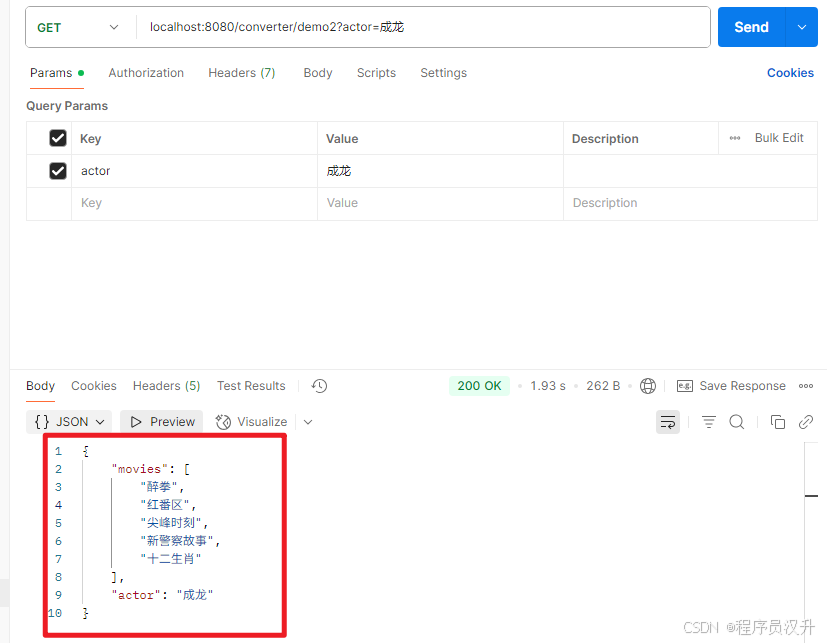Open the Scripts tab
The width and height of the screenshot is (827, 643).
click(376, 73)
